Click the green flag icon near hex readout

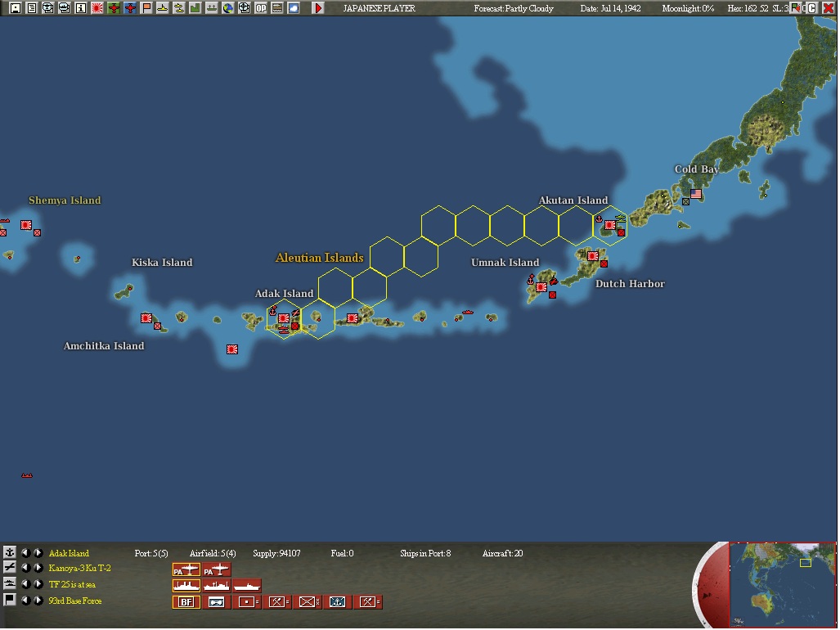point(797,8)
